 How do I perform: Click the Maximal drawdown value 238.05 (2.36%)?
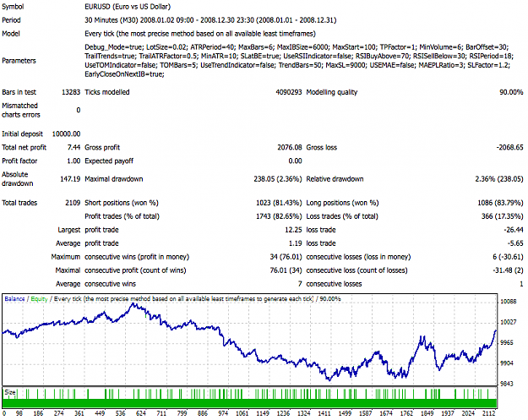[278, 179]
